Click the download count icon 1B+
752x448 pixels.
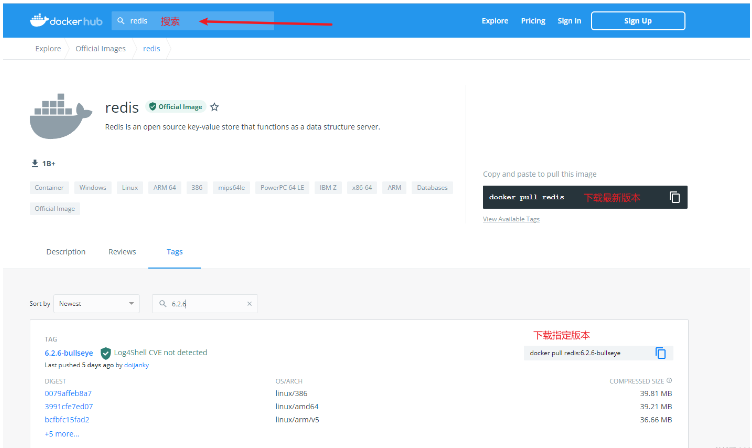coord(35,163)
